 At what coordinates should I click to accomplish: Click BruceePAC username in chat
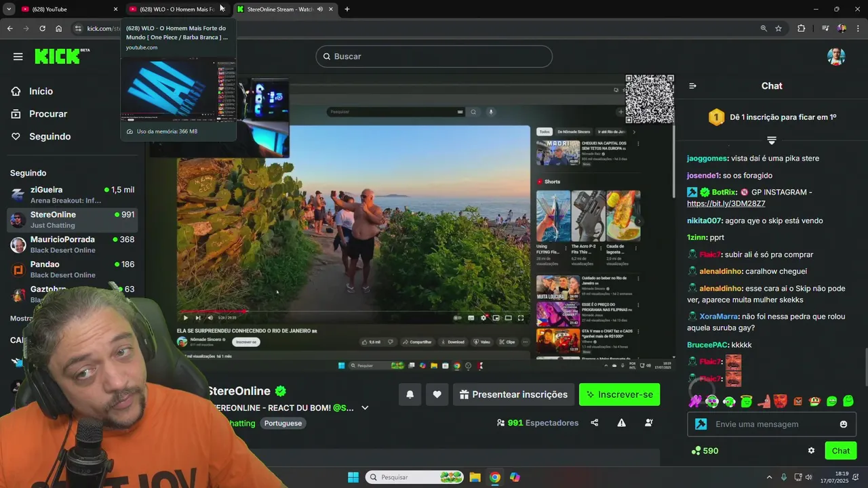pos(707,345)
